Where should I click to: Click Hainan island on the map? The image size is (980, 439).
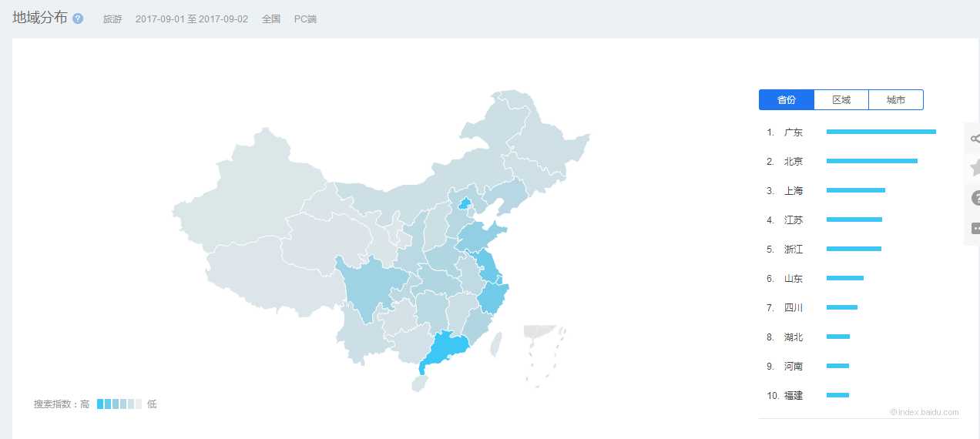pyautogui.click(x=418, y=382)
